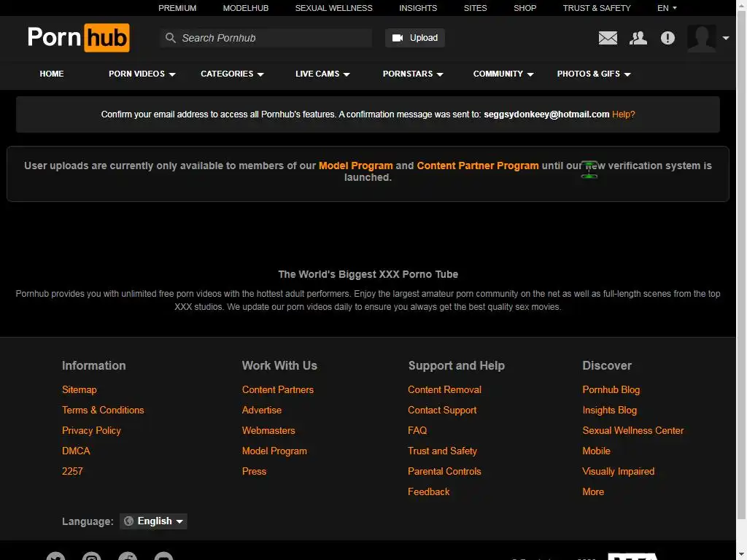Open the English language selector
Viewport: 747px width, 560px height.
(x=153, y=521)
